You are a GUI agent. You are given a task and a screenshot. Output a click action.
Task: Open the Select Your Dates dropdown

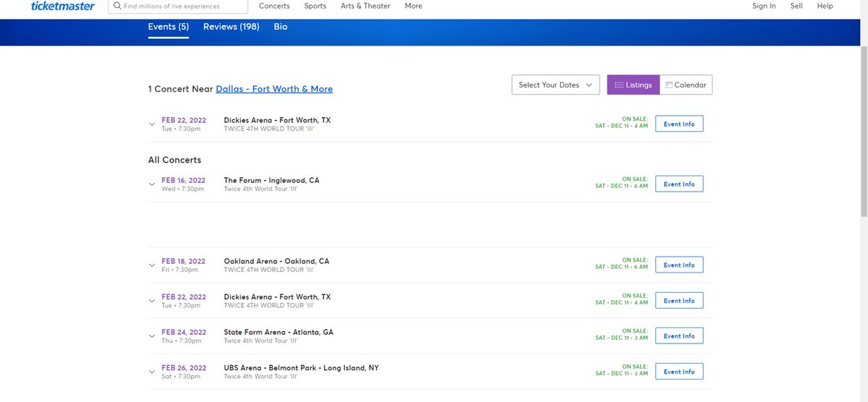click(556, 85)
